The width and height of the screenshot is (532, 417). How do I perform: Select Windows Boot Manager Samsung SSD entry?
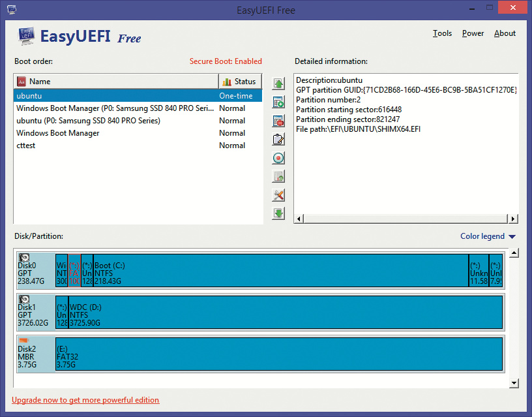138,108
